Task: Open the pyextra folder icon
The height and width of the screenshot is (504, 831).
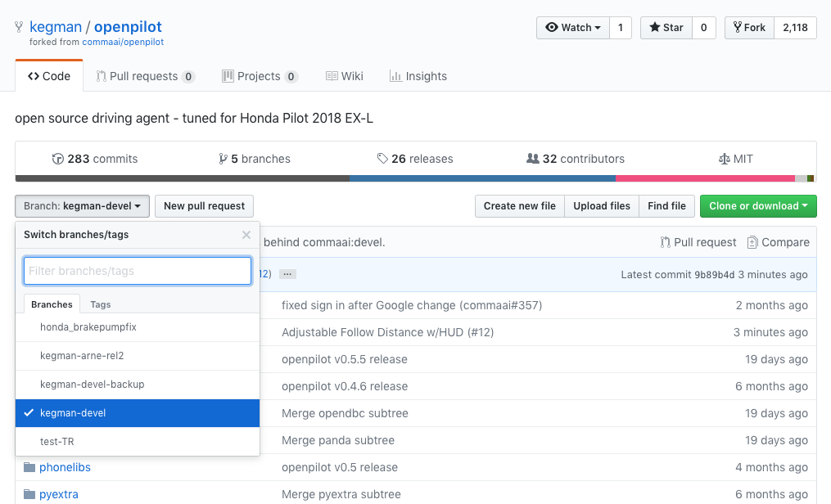Action: pyautogui.click(x=29, y=494)
